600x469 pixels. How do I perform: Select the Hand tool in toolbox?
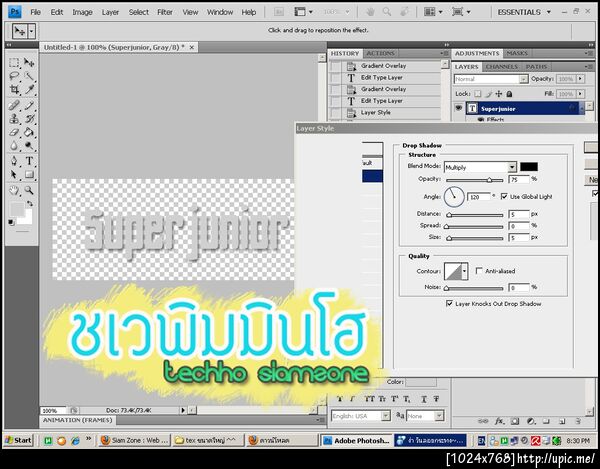coord(14,190)
